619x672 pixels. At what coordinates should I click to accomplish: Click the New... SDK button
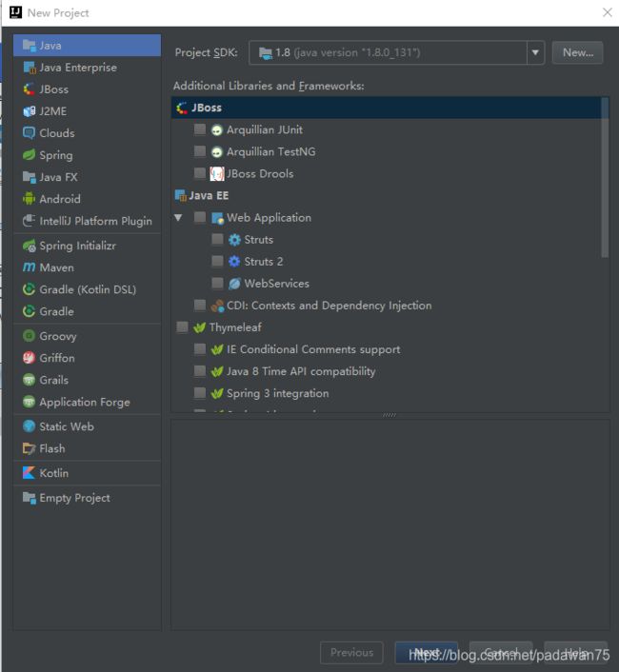click(x=577, y=52)
